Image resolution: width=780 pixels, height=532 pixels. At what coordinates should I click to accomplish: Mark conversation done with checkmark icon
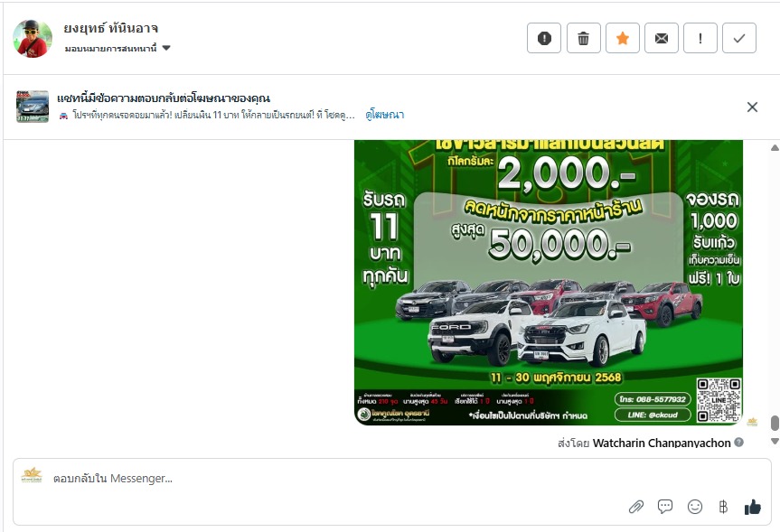coord(739,38)
